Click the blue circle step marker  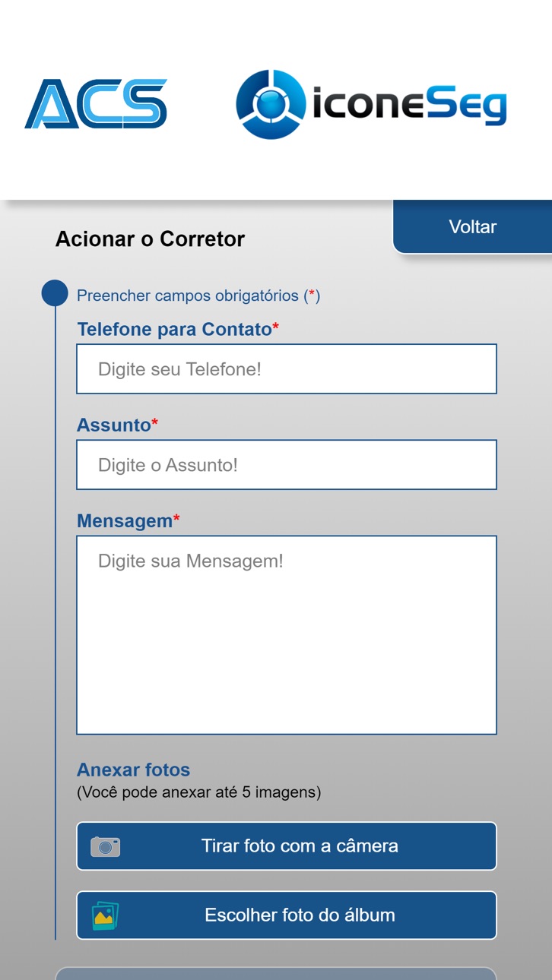(x=55, y=293)
